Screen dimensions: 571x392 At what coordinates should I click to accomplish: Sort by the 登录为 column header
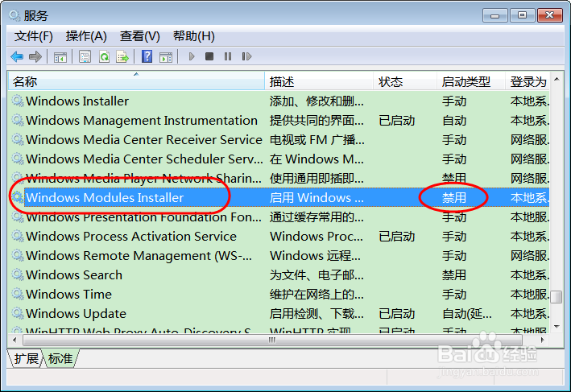coord(528,81)
